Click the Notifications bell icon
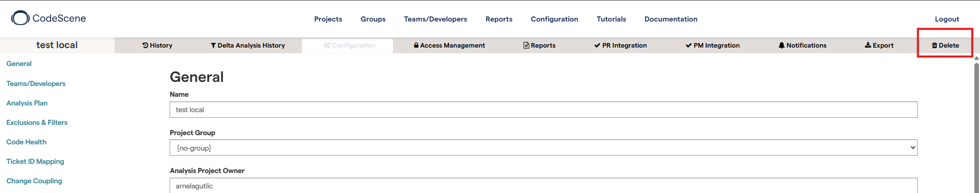The image size is (980, 193). pyautogui.click(x=781, y=46)
